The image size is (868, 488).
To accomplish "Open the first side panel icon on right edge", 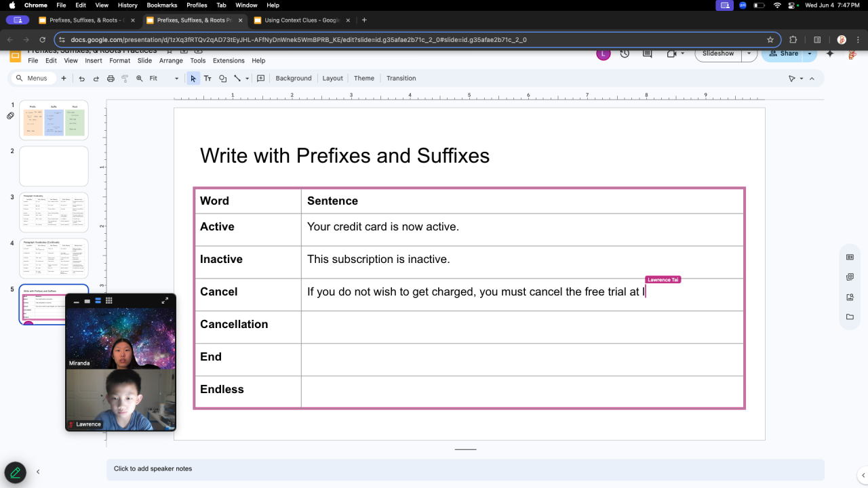I will coord(850,258).
